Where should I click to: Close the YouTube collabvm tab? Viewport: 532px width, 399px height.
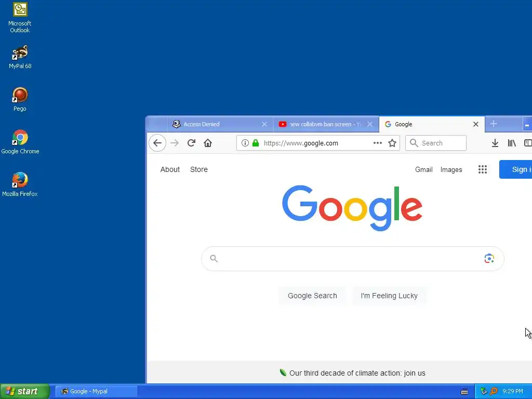(x=370, y=124)
